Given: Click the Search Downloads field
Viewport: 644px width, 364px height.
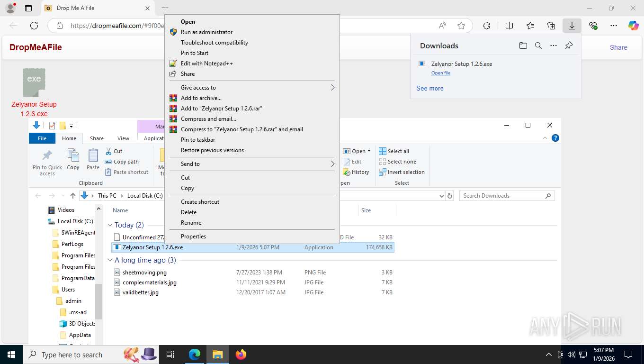Looking at the screenshot, I should 507,196.
